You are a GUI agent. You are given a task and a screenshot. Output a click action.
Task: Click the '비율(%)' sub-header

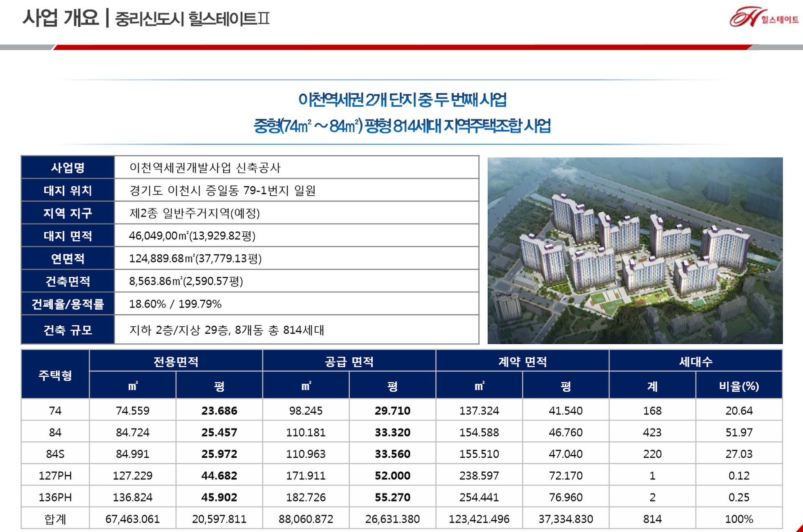point(739,386)
